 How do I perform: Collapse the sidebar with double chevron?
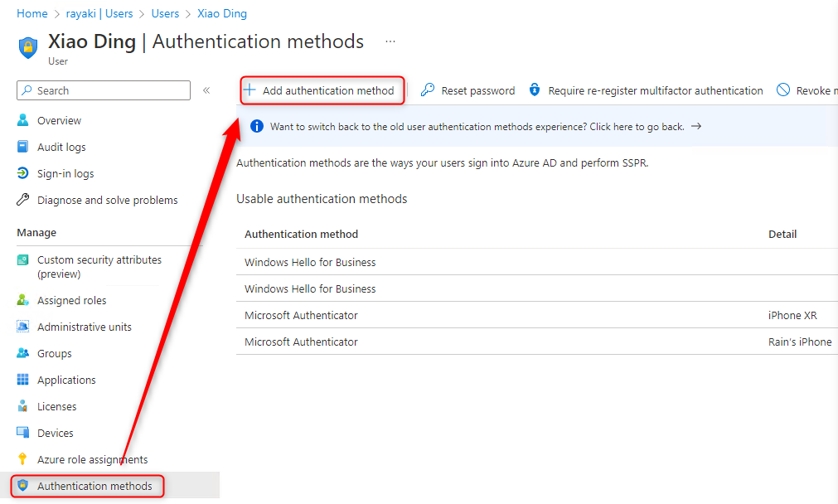206,90
